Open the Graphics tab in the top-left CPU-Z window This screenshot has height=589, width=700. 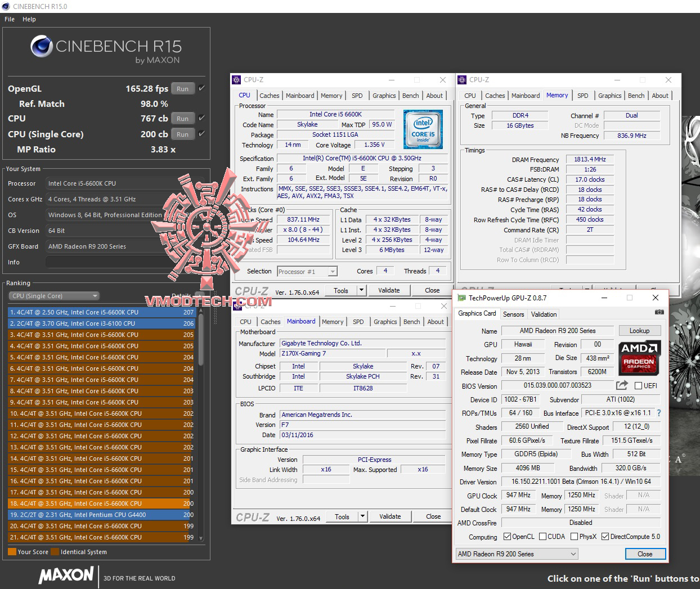click(384, 96)
